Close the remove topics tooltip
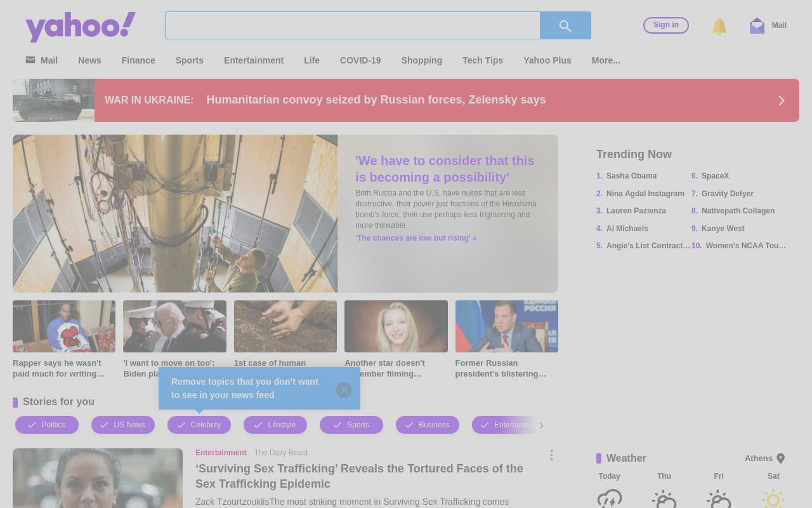This screenshot has width=812, height=508. pyautogui.click(x=344, y=390)
